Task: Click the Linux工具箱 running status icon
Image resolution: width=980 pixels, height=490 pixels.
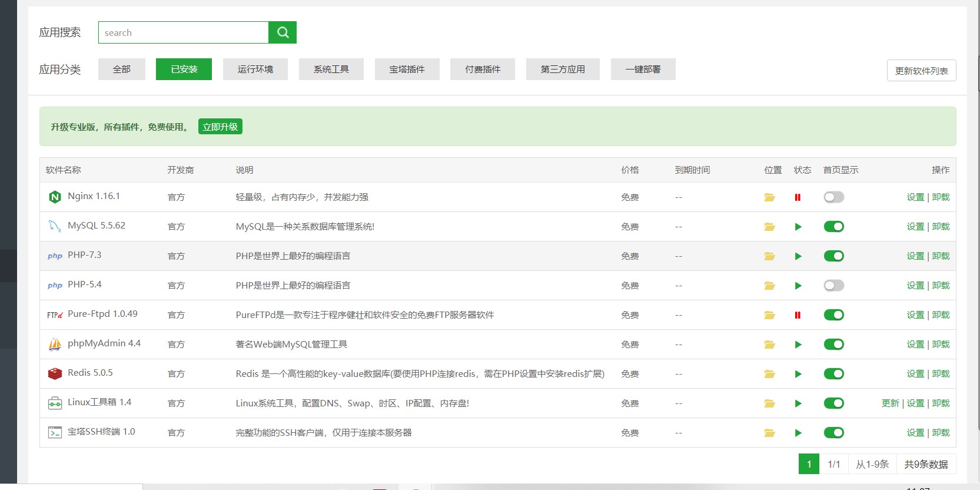Action: click(798, 403)
